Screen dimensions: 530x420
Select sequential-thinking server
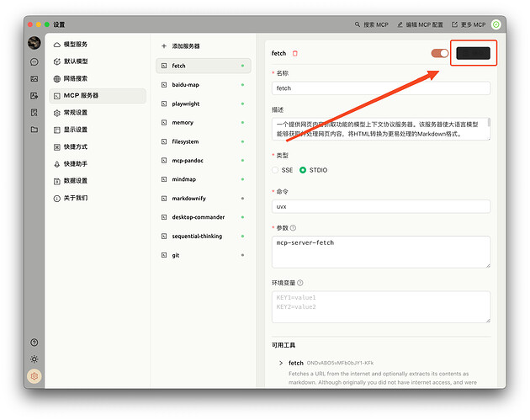pyautogui.click(x=203, y=236)
